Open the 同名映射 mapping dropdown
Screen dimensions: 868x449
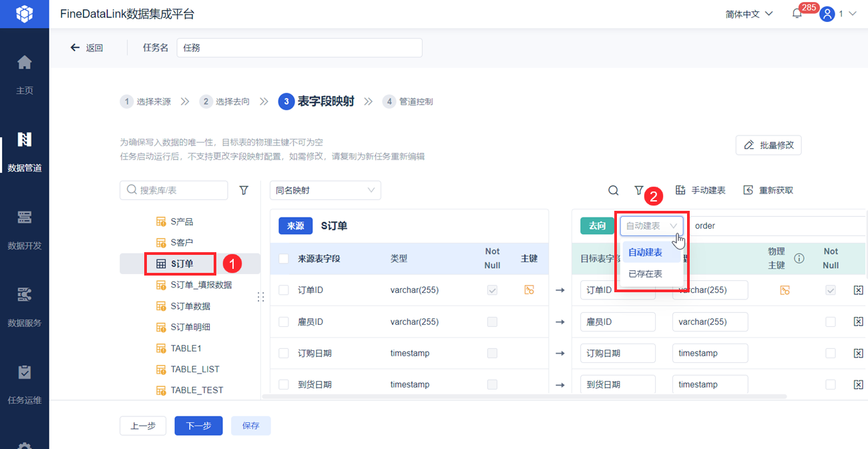tap(325, 190)
